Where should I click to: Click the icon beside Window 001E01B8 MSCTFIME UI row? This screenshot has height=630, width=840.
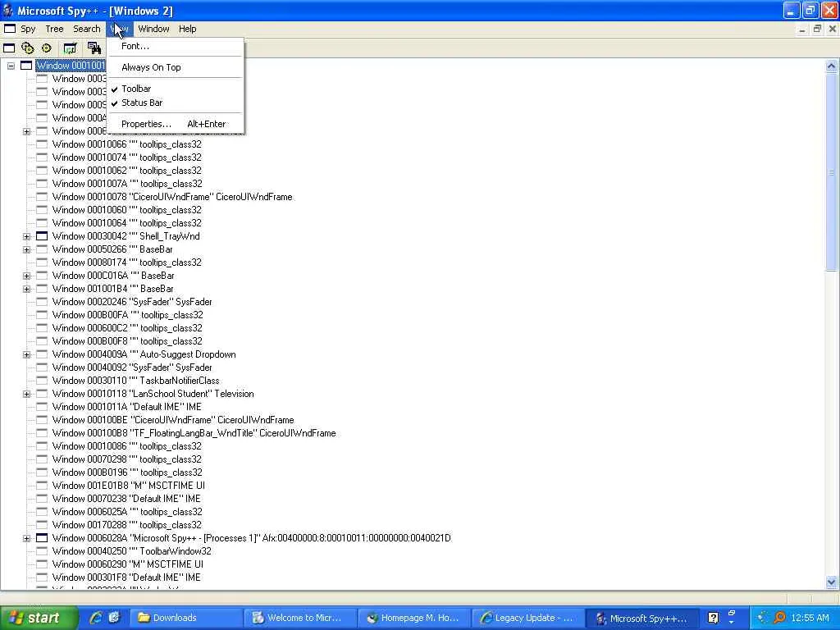pyautogui.click(x=42, y=486)
